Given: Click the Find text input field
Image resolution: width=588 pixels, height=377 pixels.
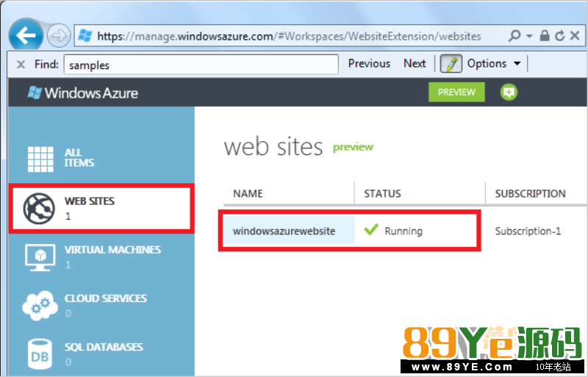Looking at the screenshot, I should point(201,65).
